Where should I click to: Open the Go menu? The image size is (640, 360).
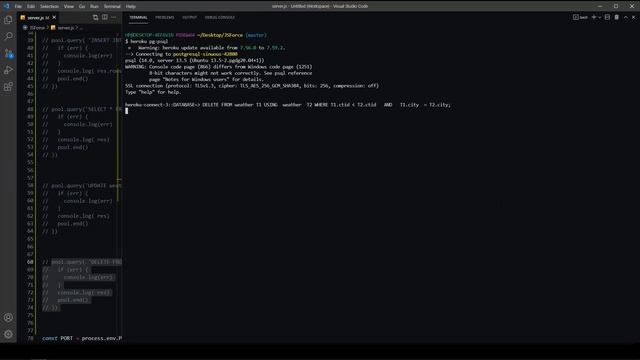[x=82, y=6]
